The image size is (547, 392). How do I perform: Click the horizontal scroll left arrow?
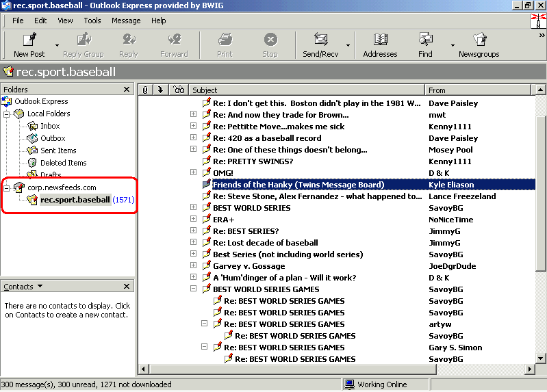[143, 369]
